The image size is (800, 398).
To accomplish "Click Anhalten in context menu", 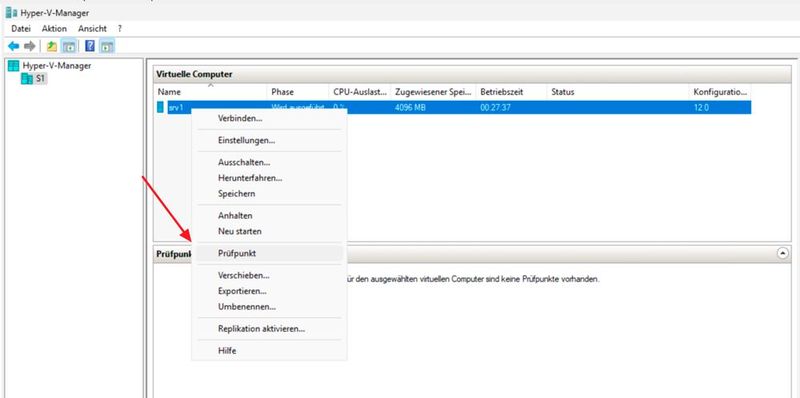I will tap(269, 216).
